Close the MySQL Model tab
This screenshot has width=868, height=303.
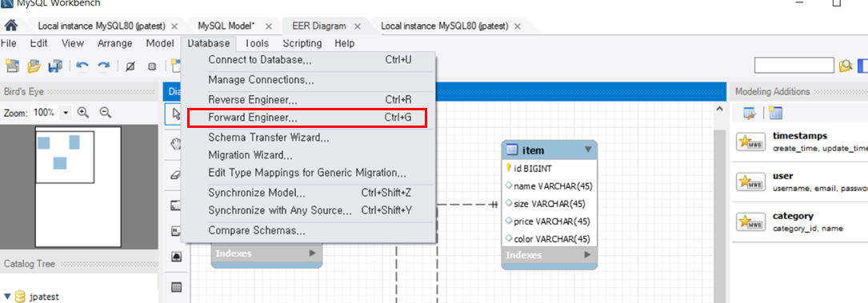coord(269,26)
